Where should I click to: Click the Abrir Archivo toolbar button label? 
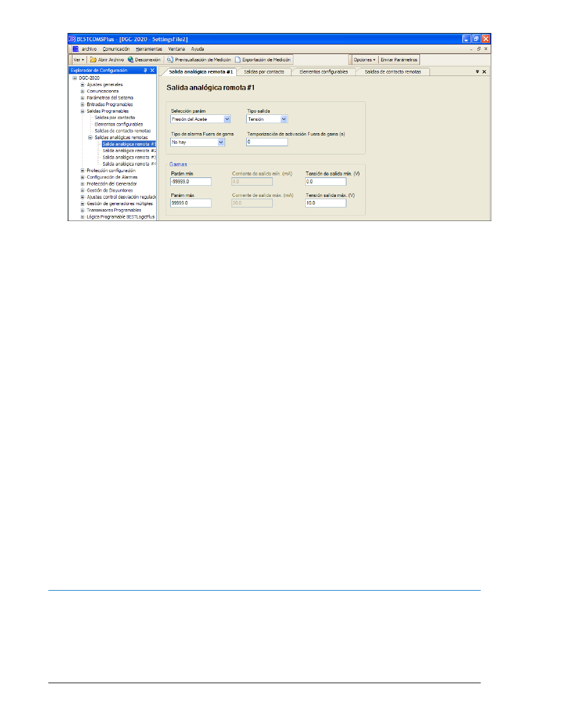point(111,60)
